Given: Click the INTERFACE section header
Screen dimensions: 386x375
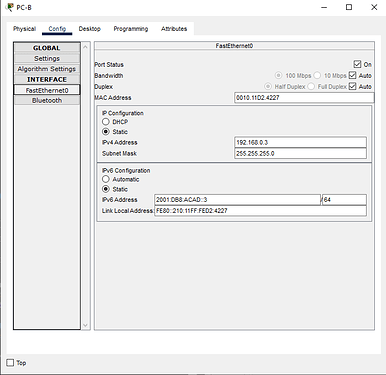Looking at the screenshot, I should 47,79.
